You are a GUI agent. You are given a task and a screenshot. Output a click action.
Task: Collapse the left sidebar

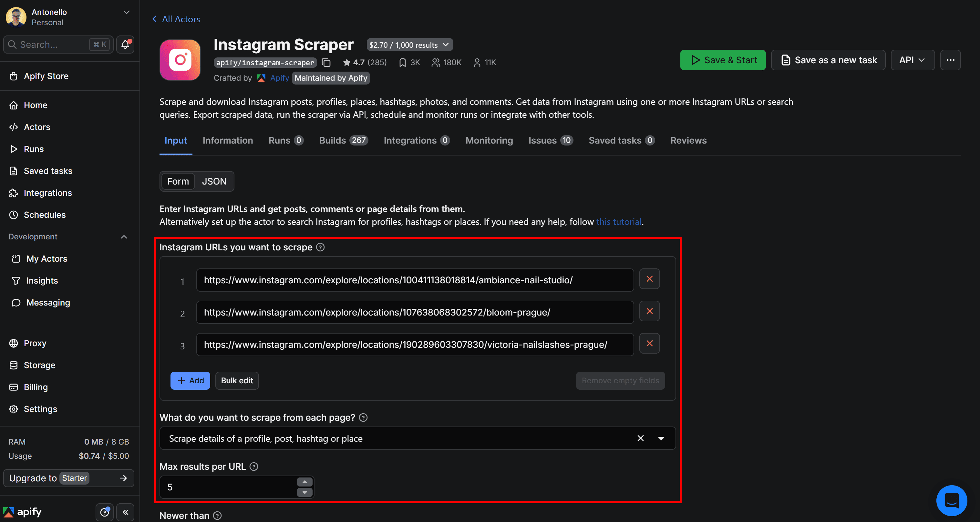coord(125,512)
